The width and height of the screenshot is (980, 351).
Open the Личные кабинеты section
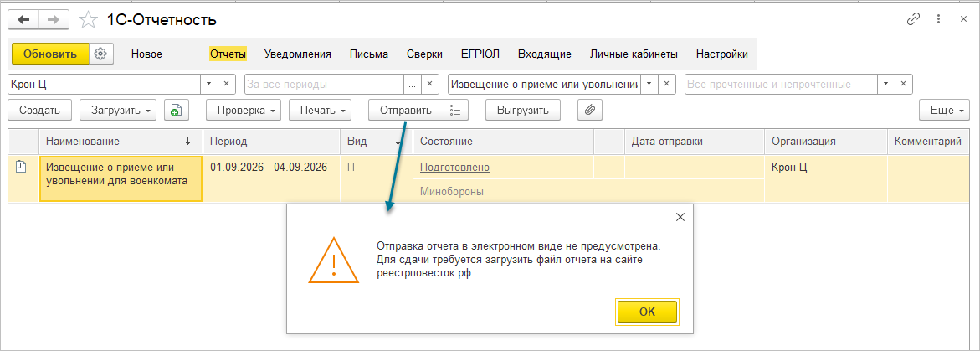634,54
